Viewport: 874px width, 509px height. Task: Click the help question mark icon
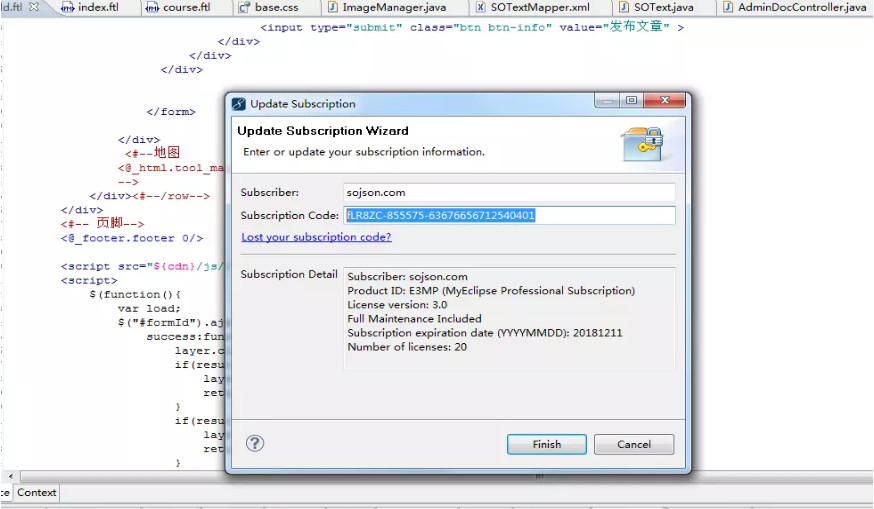coord(255,443)
